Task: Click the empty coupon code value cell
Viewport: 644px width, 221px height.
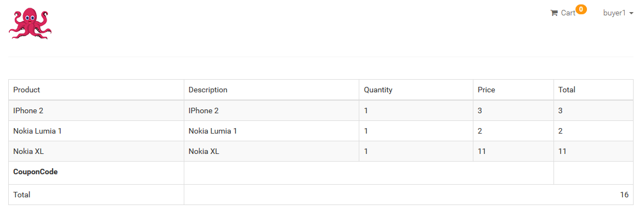Action: (x=369, y=173)
